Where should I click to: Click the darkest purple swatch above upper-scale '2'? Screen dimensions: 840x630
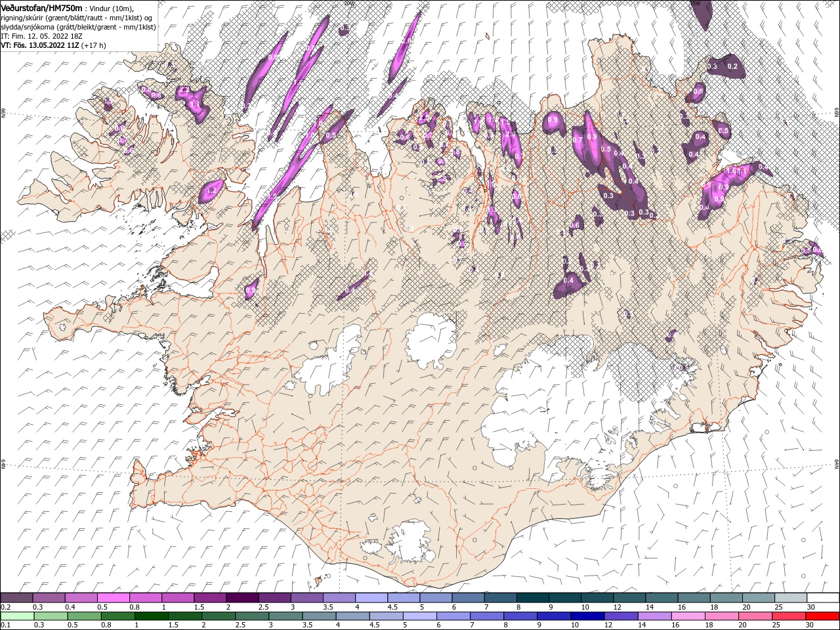coord(241,597)
